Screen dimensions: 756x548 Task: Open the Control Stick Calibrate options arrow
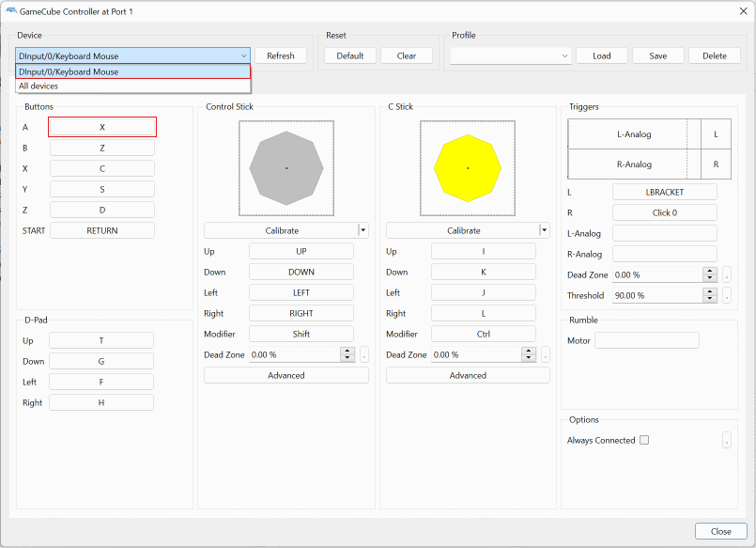pos(362,229)
